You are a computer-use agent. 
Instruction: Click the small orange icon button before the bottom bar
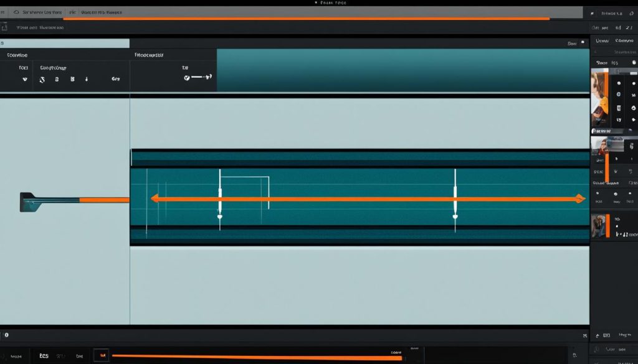102,355
